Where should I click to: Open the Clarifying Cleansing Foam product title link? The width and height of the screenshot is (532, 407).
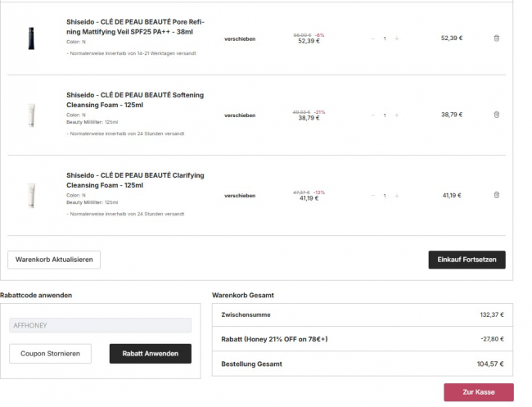135,179
